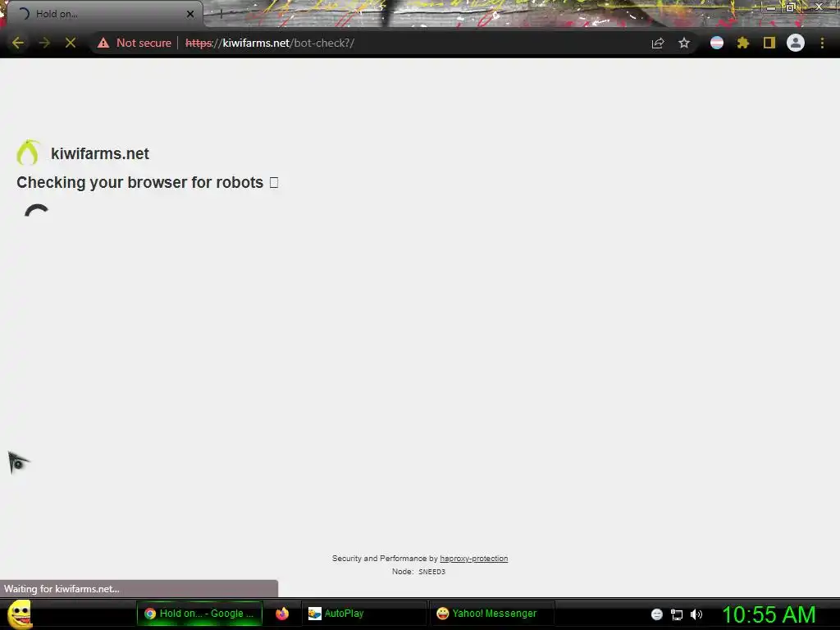
Task: Select the 'Hold on...' browser tab
Action: (x=104, y=14)
